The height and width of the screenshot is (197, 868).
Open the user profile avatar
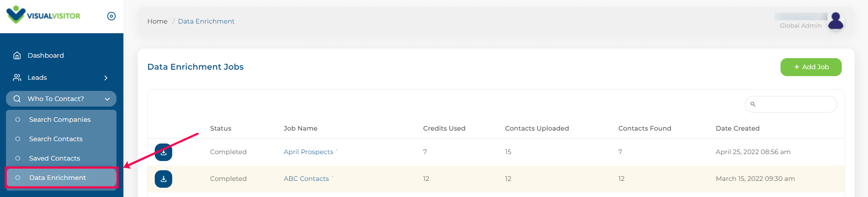click(836, 21)
